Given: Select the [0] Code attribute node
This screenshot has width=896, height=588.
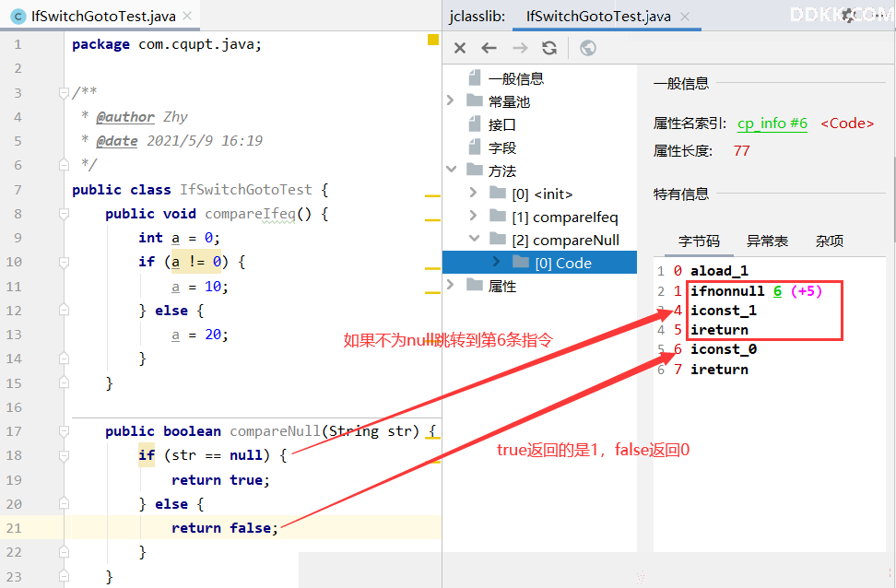Looking at the screenshot, I should [563, 263].
